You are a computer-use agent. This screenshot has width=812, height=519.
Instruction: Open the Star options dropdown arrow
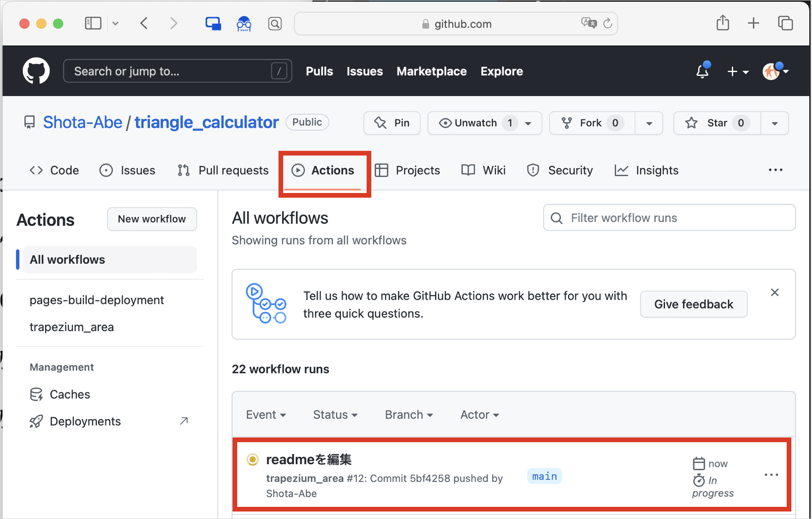(x=774, y=123)
